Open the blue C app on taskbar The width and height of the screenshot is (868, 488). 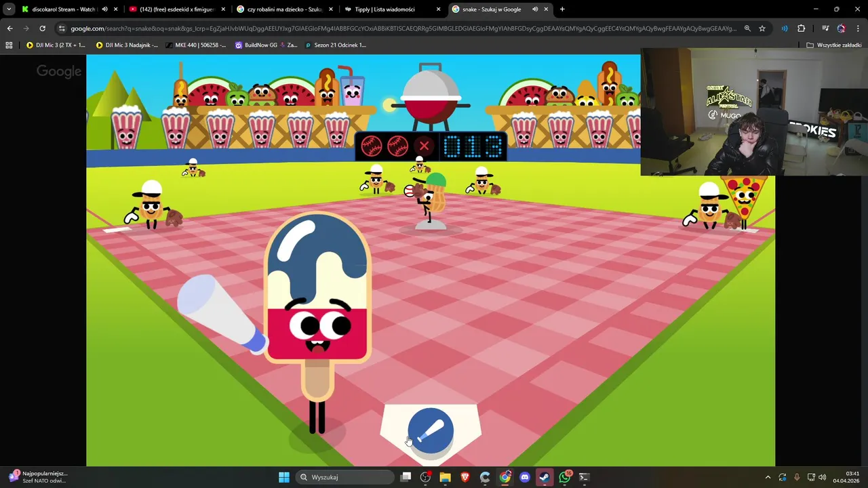[485, 477]
